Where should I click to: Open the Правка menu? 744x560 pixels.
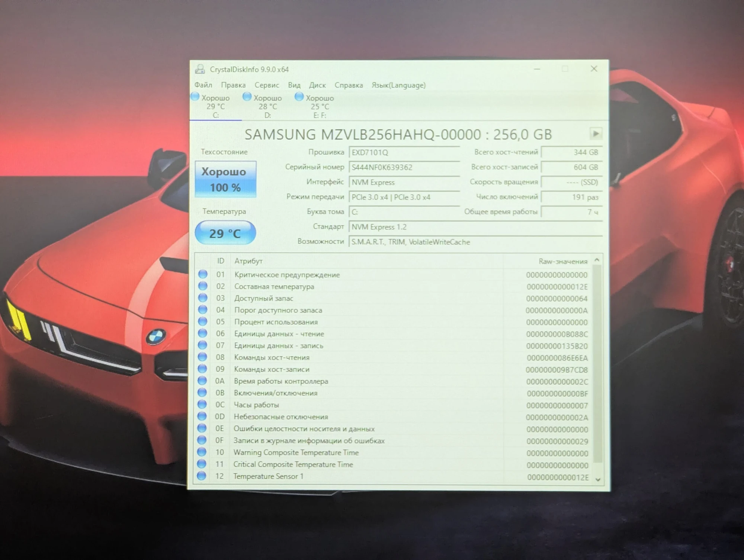[233, 85]
